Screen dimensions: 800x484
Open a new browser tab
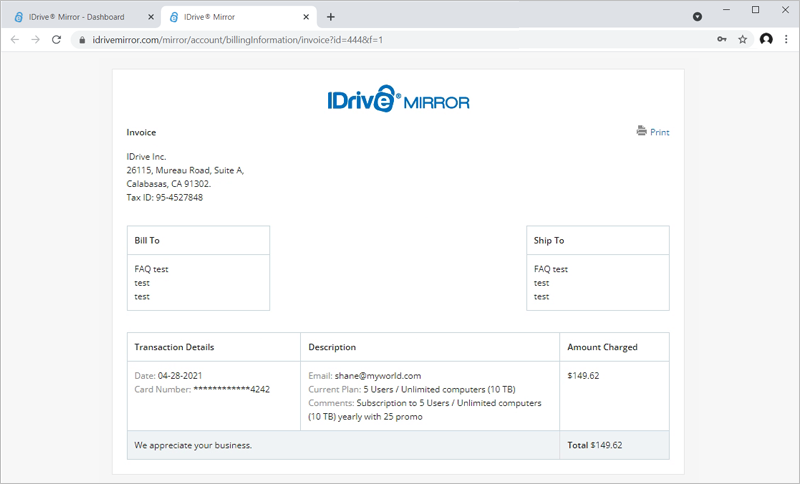pos(331,17)
